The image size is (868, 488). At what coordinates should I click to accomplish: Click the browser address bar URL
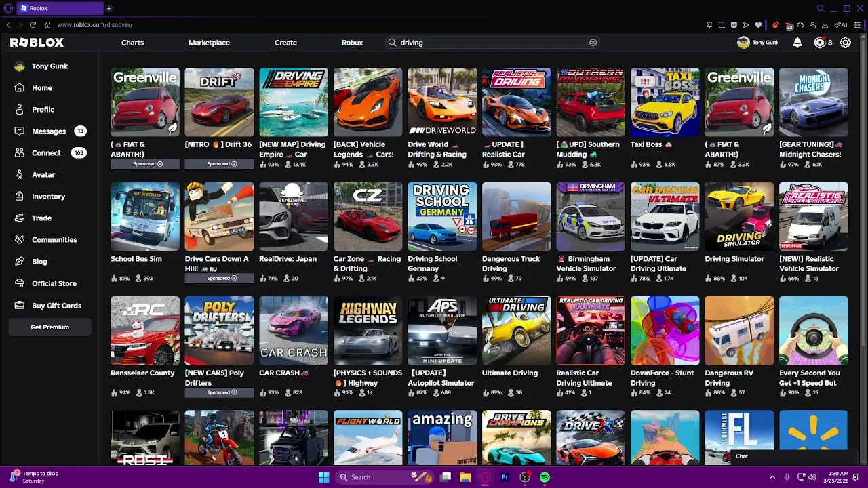[x=94, y=25]
